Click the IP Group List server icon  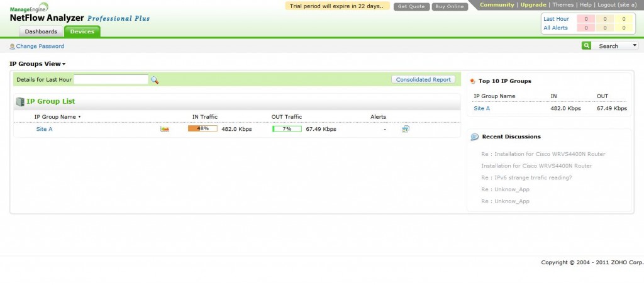19,101
